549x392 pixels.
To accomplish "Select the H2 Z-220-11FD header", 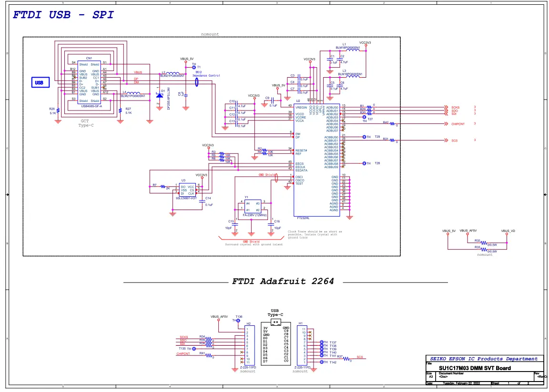I will [248, 345].
